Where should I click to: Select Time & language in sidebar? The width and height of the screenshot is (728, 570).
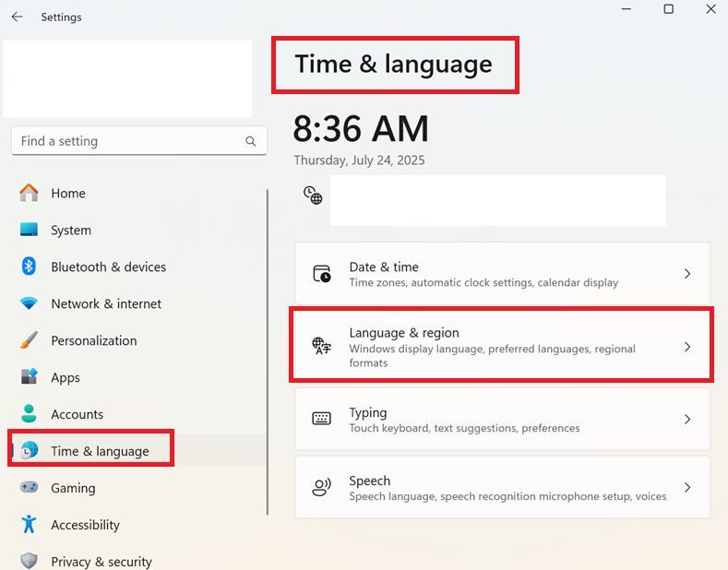point(137,451)
